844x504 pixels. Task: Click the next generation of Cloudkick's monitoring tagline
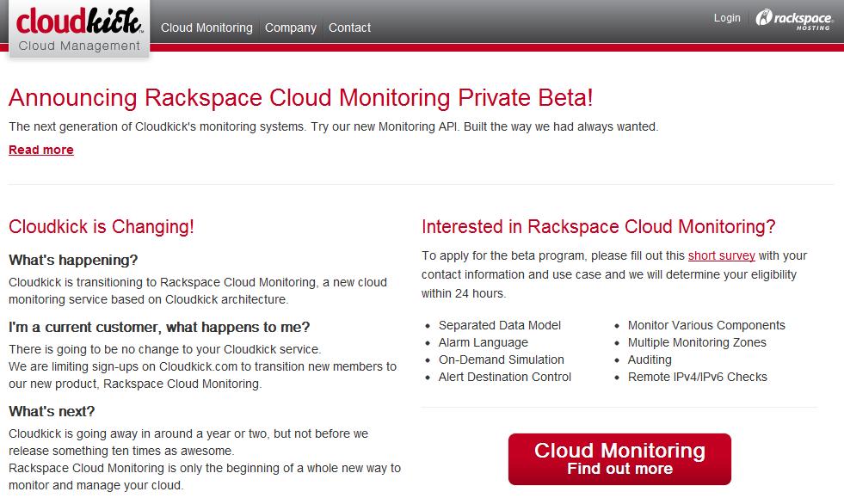pos(333,127)
